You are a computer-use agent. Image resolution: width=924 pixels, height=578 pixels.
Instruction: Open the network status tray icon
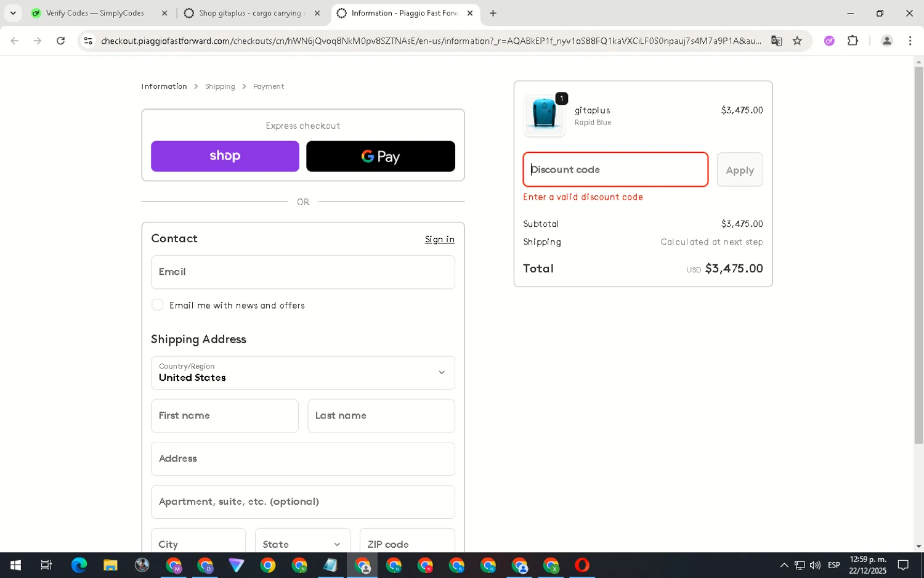[800, 565]
